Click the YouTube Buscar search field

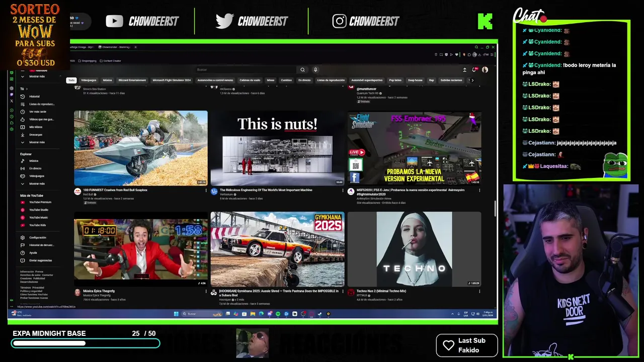coord(247,70)
